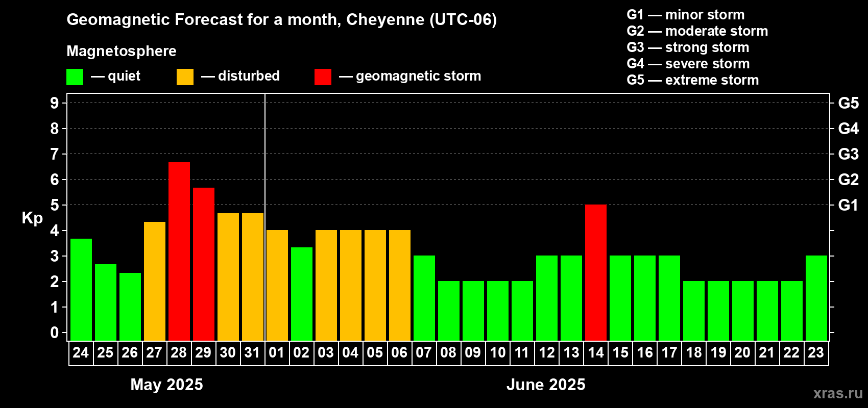This screenshot has width=868, height=408.
Task: Click date label '06' on the axis
Action: click(x=399, y=353)
